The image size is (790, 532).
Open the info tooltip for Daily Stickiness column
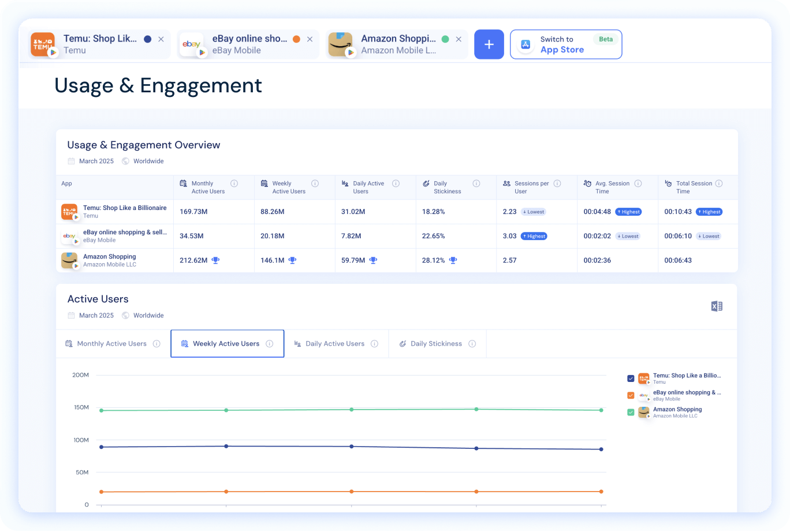pos(476,183)
